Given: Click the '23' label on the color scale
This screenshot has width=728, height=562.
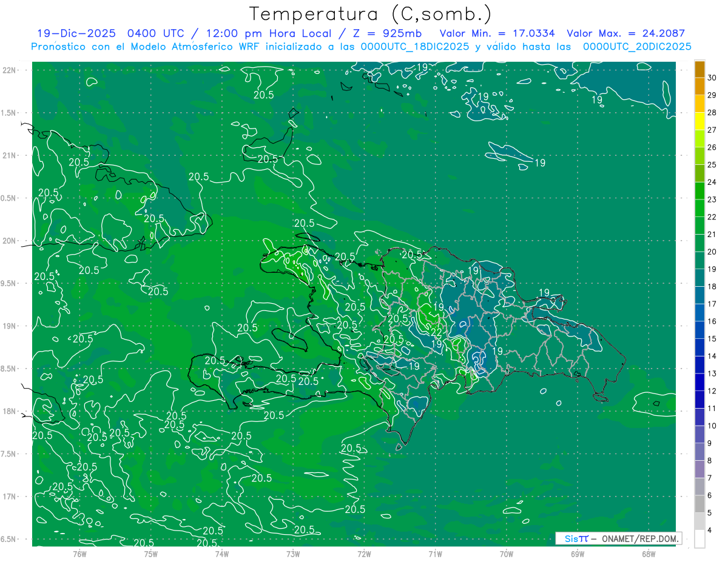Looking at the screenshot, I should click(x=712, y=199).
